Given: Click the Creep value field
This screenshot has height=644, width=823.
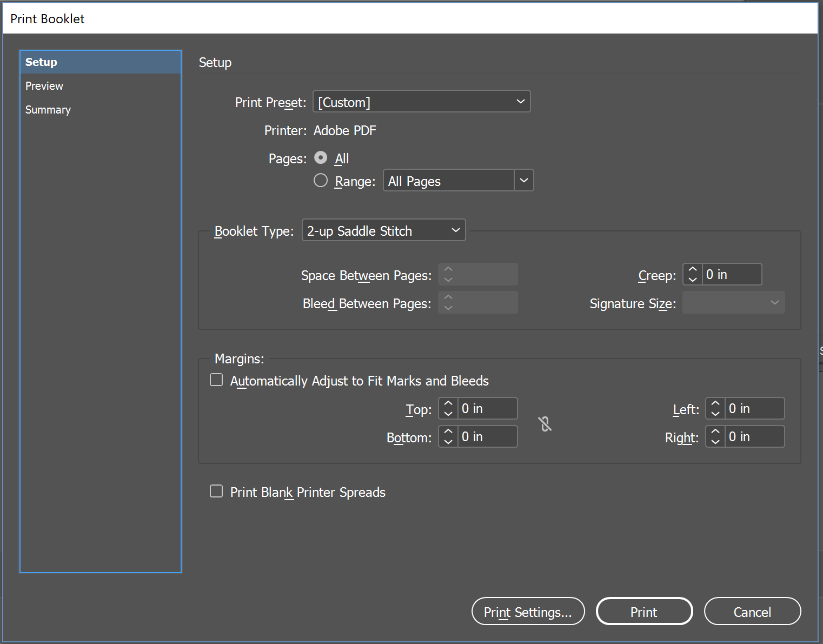Looking at the screenshot, I should pyautogui.click(x=732, y=274).
